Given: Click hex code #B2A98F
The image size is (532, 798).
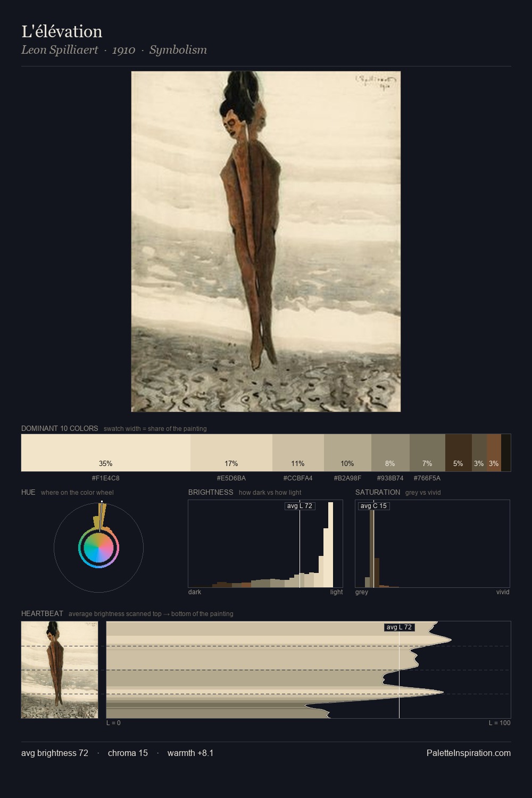Looking at the screenshot, I should click(347, 478).
